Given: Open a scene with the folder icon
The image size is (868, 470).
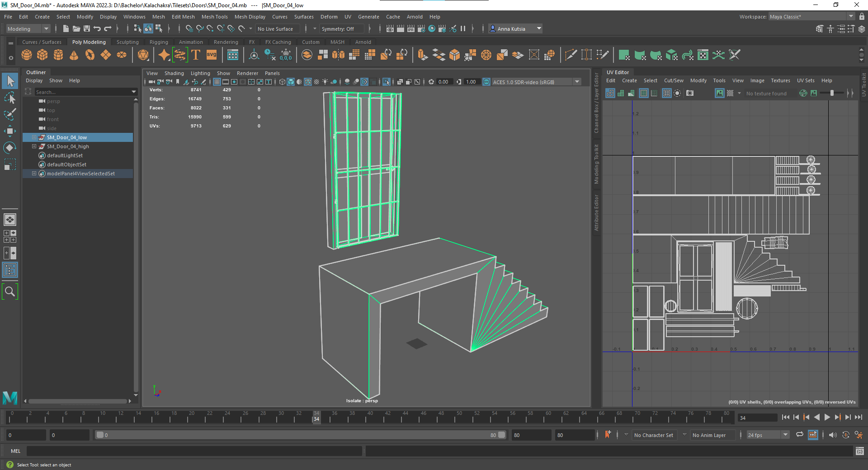Looking at the screenshot, I should [76, 28].
